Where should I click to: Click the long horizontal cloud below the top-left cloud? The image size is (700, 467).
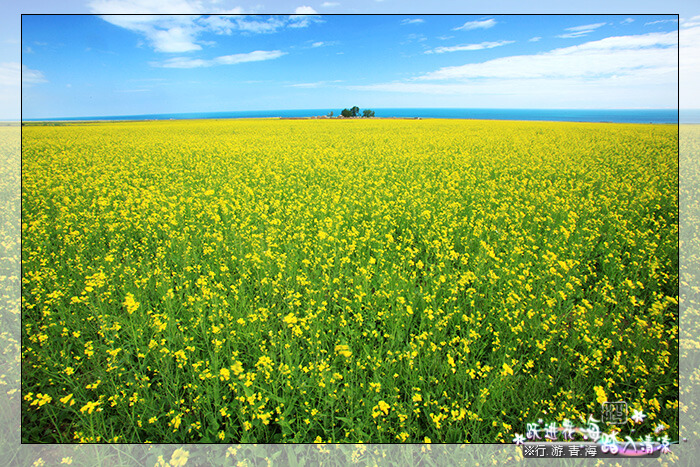(218, 60)
